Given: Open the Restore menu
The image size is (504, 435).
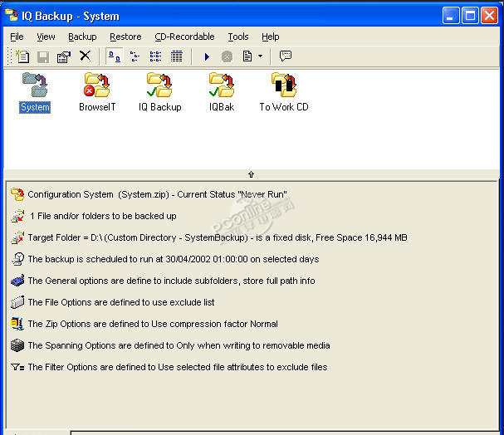Looking at the screenshot, I should (125, 37).
